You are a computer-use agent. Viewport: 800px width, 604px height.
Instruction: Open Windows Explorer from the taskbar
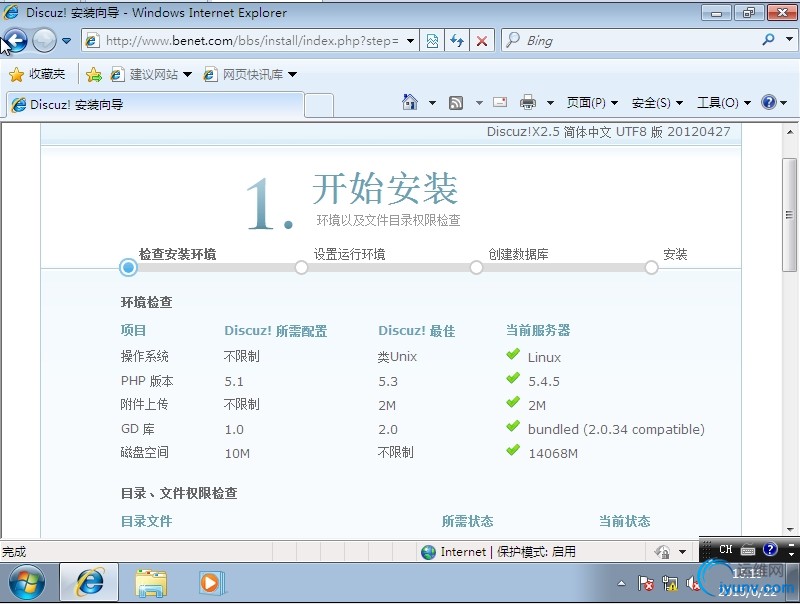151,583
